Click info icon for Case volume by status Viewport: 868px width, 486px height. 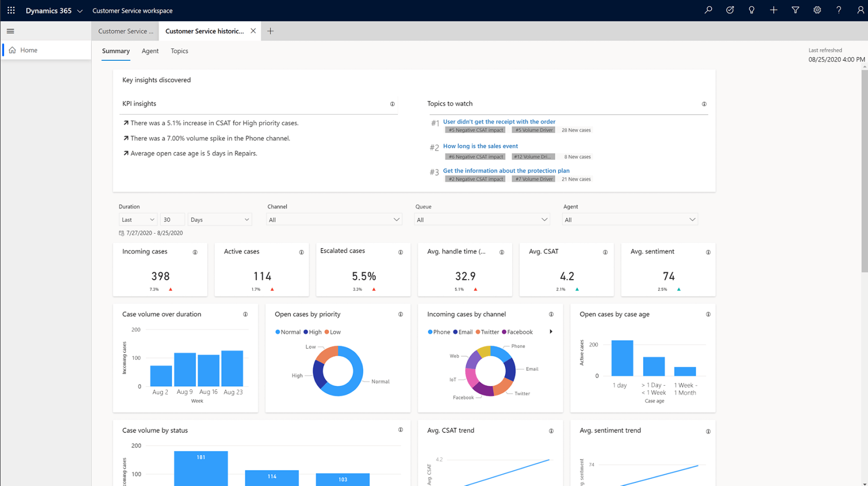pos(401,430)
